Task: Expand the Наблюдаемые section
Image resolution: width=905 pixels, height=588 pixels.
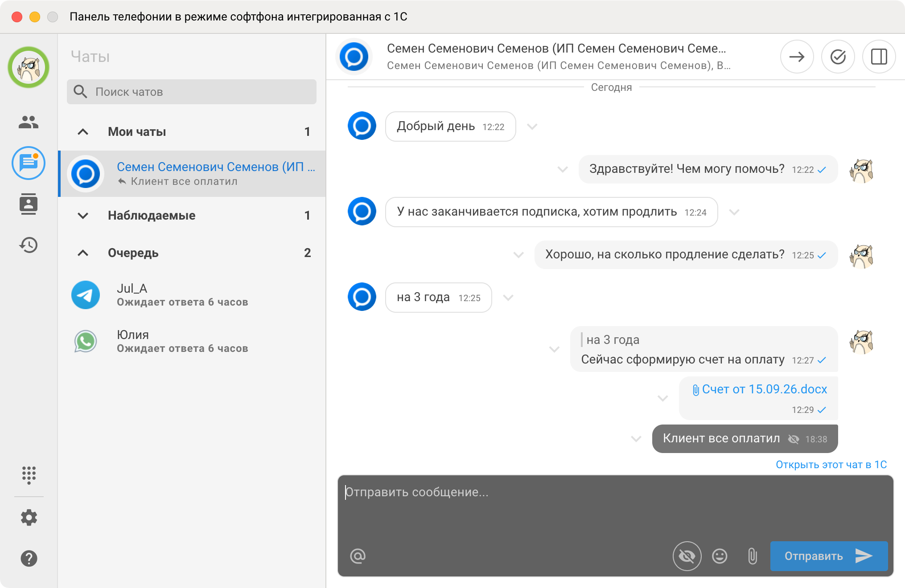Action: pyautogui.click(x=83, y=216)
